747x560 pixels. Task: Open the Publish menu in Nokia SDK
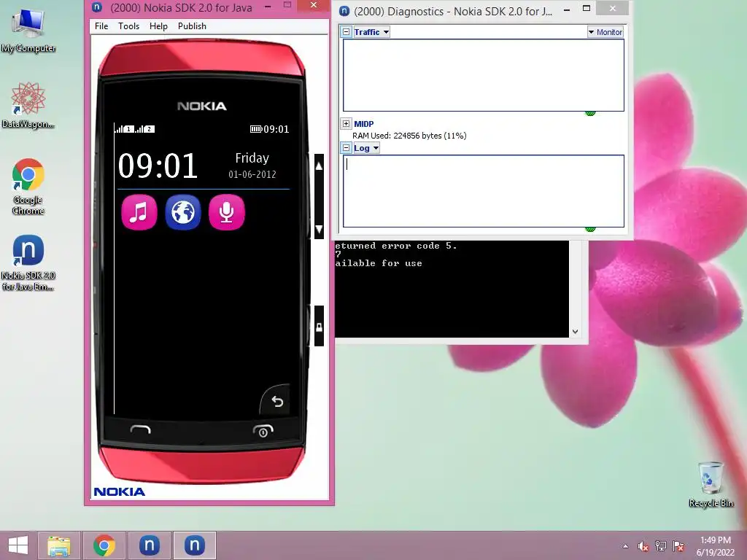192,26
